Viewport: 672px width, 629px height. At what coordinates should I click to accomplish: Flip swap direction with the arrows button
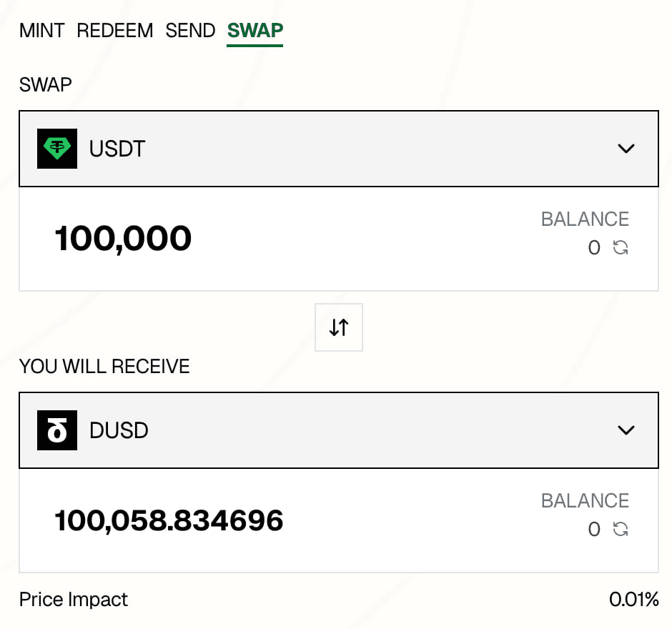pyautogui.click(x=339, y=327)
